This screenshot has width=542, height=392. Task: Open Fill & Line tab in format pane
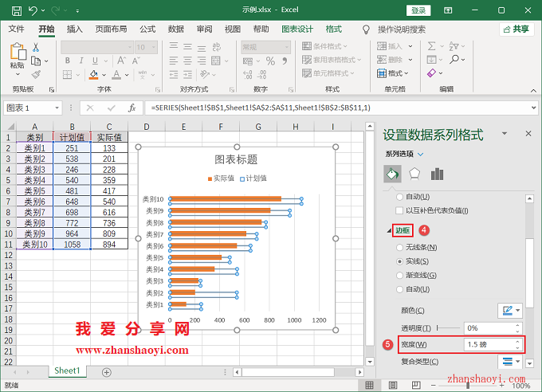point(392,174)
